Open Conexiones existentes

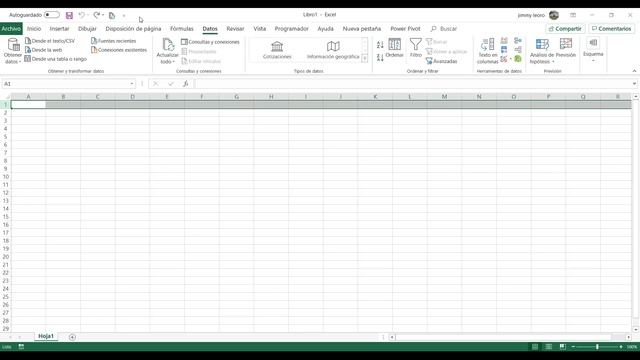tap(119, 50)
